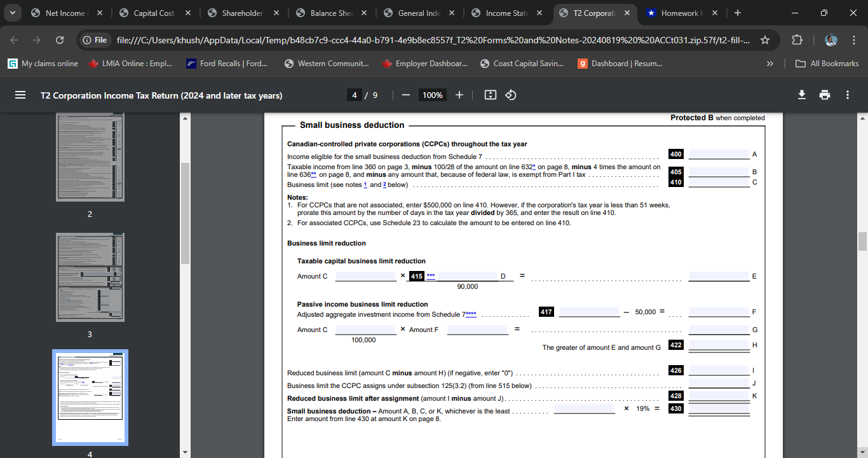
Task: Switch to the Income Statement tab
Action: (505, 12)
